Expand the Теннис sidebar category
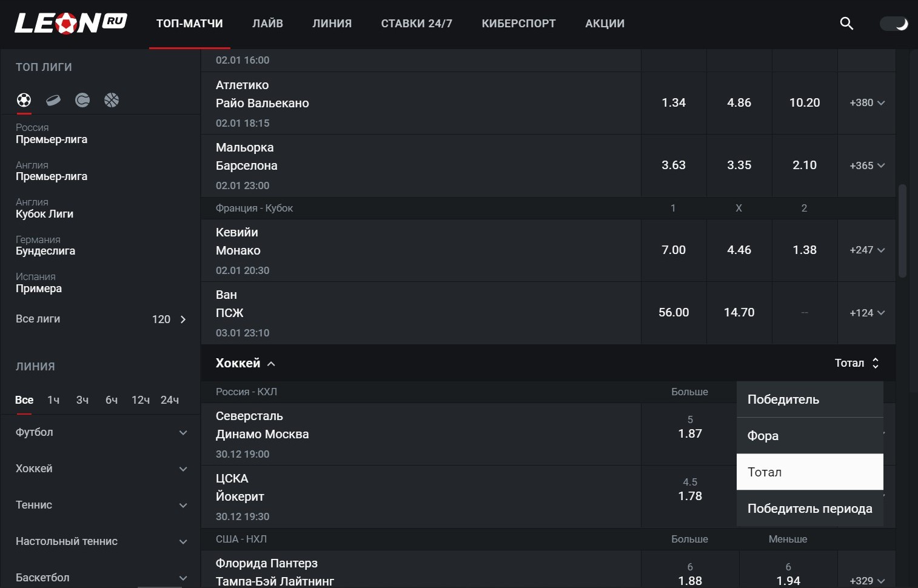This screenshot has width=918, height=588. [101, 505]
